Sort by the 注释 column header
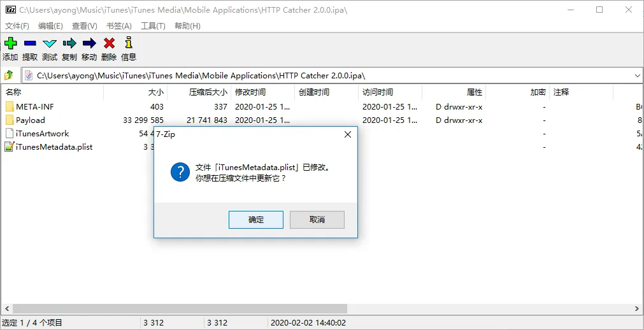The height and width of the screenshot is (330, 644). (x=581, y=92)
